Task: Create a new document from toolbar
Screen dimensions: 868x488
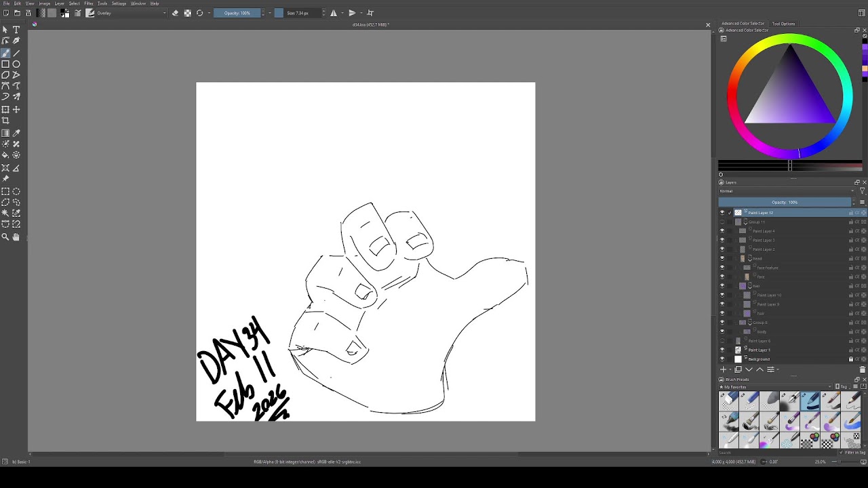Action: (x=5, y=13)
